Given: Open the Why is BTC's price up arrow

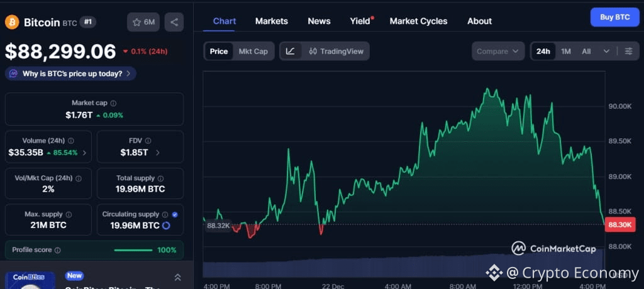Looking at the screenshot, I should point(128,74).
